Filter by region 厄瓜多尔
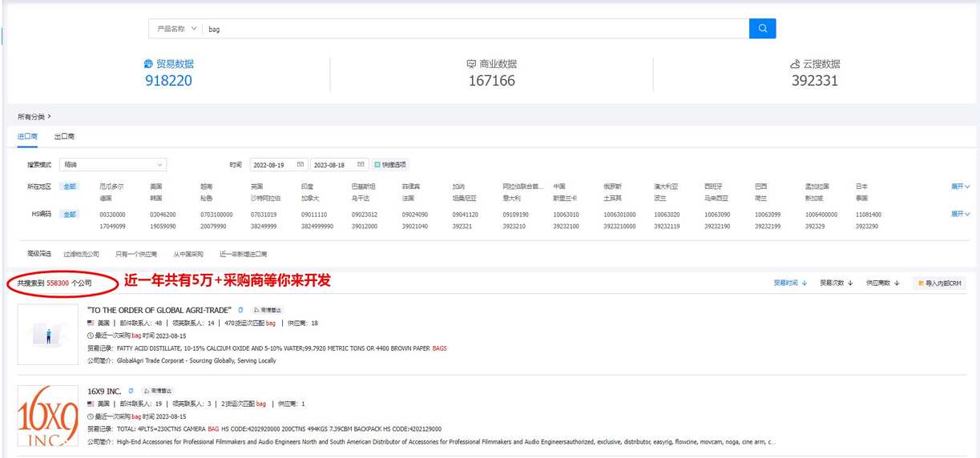980x458 pixels. click(111, 187)
